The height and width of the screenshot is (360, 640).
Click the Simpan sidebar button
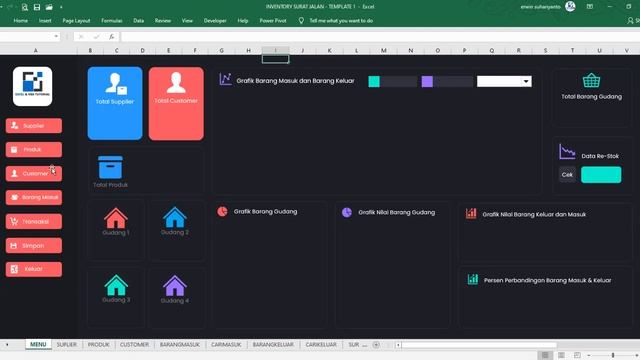coord(34,245)
